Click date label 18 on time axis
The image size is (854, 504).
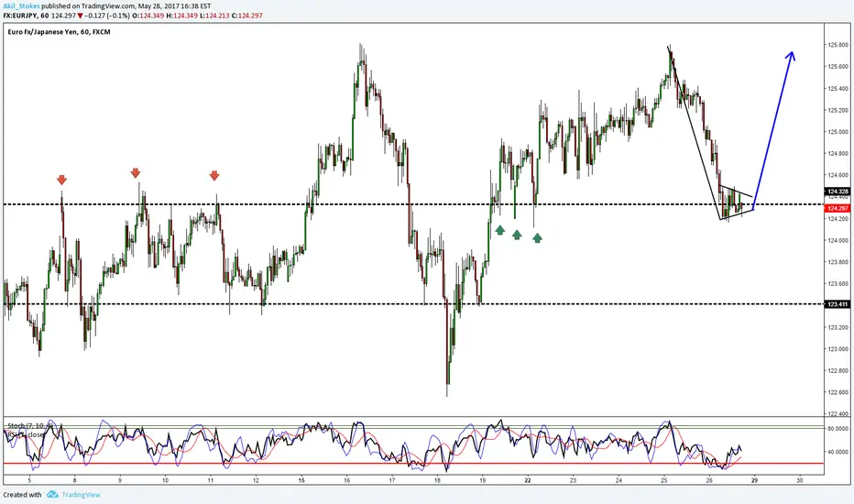point(437,480)
